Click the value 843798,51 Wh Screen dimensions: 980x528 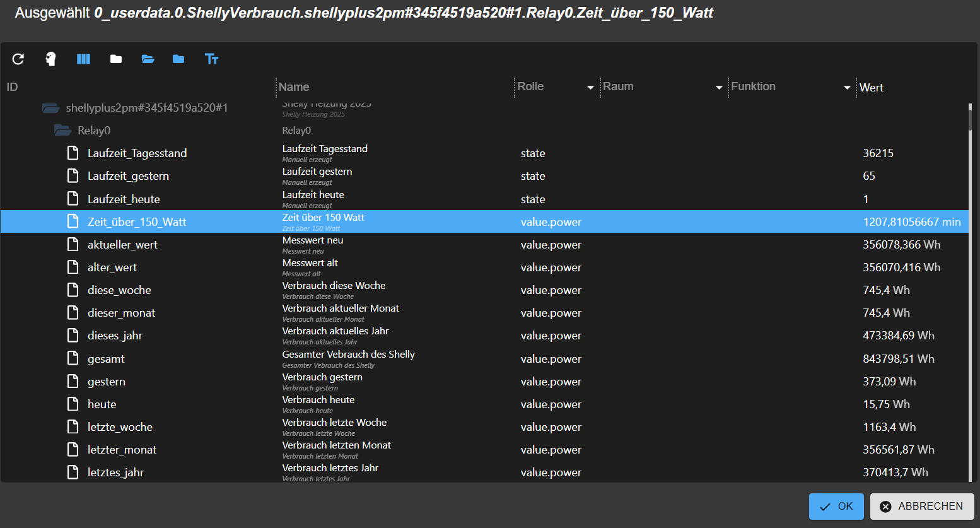coord(899,358)
